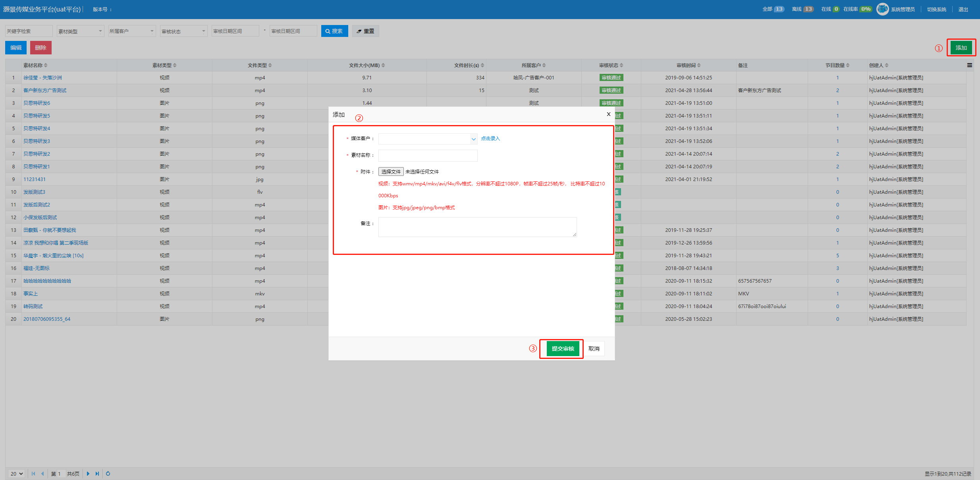
Task: Click 切换系统 in top bar
Action: click(936, 10)
